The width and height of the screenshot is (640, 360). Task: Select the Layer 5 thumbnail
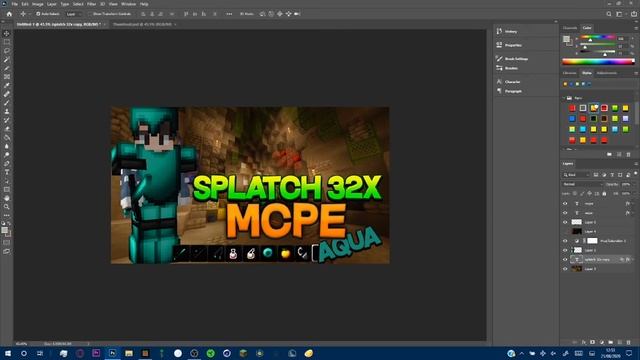(576, 222)
